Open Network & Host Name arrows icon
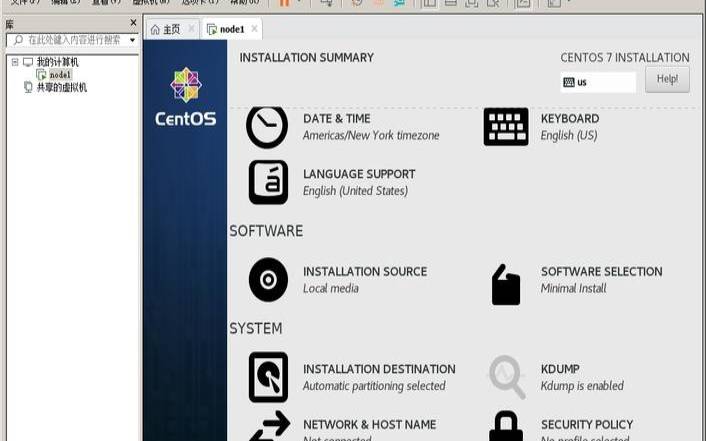Viewport: 706px width, 441px height. [x=270, y=426]
